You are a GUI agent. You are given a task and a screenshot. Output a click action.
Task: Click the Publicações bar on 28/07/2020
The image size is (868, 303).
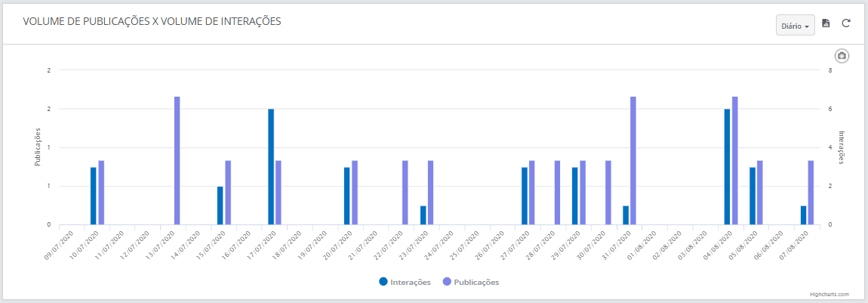tap(558, 193)
